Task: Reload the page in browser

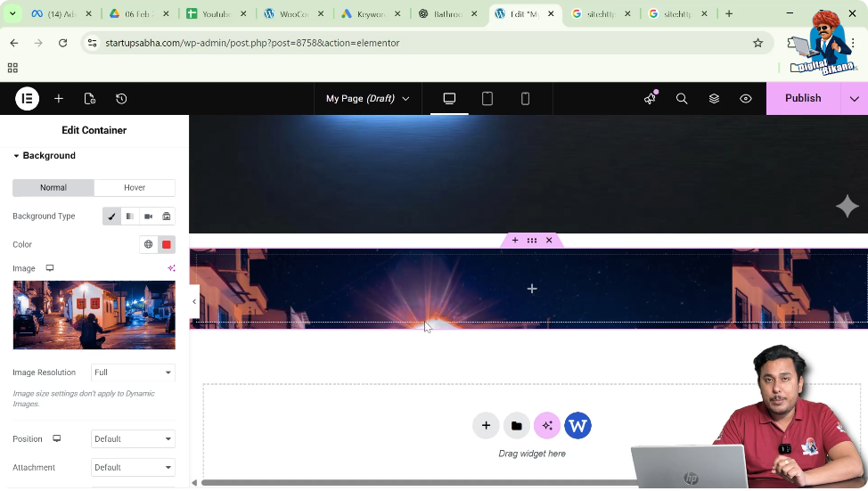Action: [62, 43]
